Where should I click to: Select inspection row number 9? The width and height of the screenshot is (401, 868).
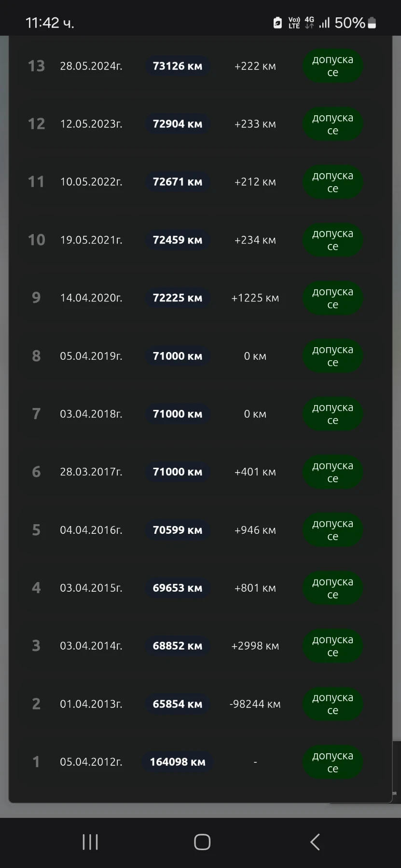[36, 298]
